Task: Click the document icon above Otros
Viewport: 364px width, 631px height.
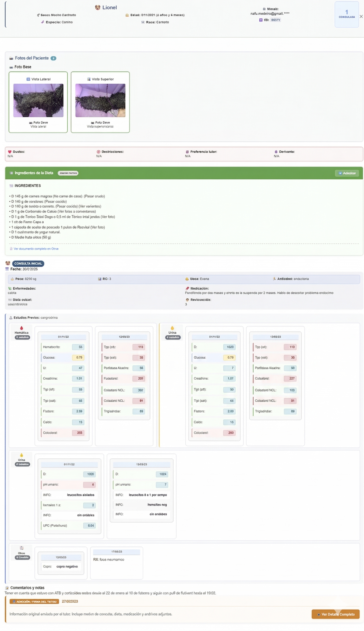Action: pyautogui.click(x=22, y=548)
